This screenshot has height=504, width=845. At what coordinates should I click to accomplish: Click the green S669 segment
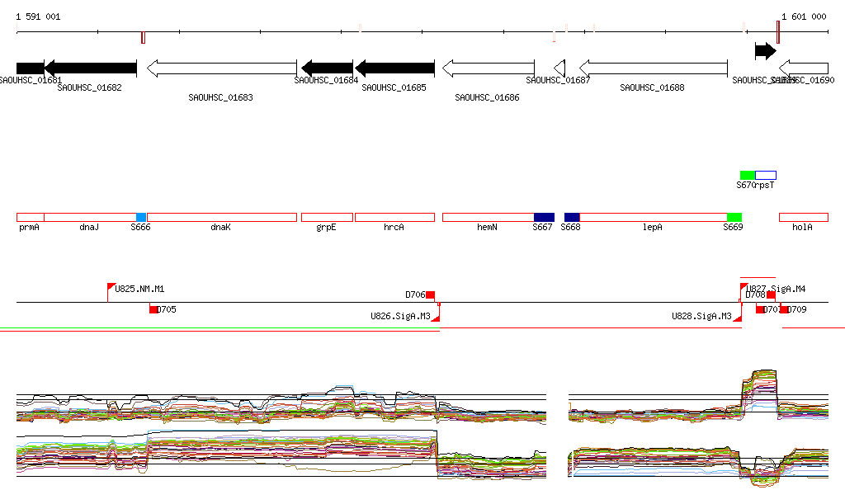(734, 218)
